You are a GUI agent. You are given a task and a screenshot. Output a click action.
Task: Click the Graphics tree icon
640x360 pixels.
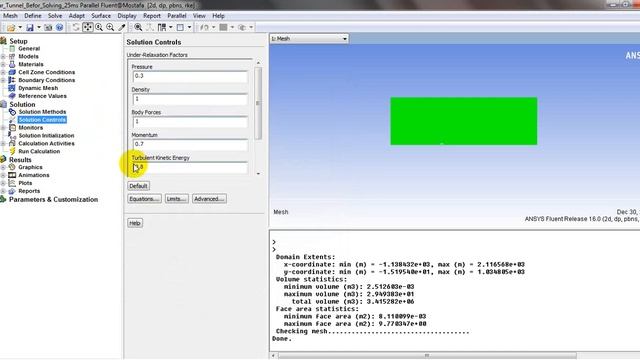[12, 167]
